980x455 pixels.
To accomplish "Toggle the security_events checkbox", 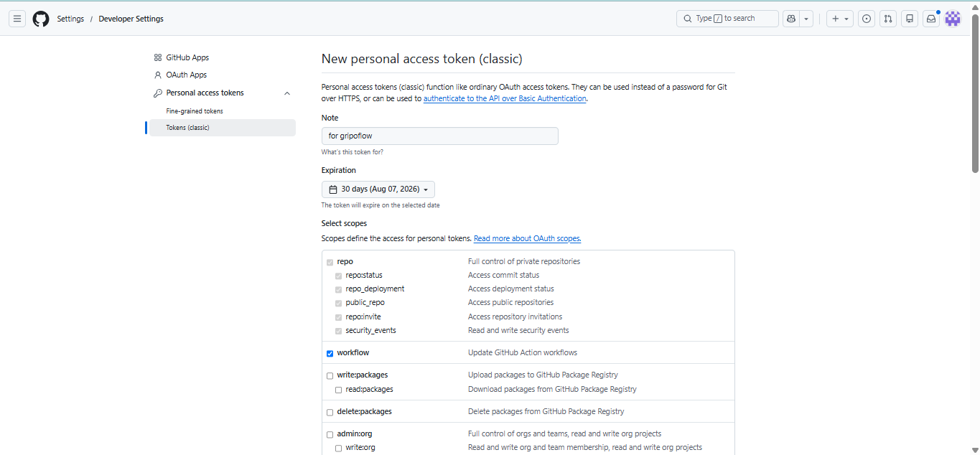I will pyautogui.click(x=338, y=331).
